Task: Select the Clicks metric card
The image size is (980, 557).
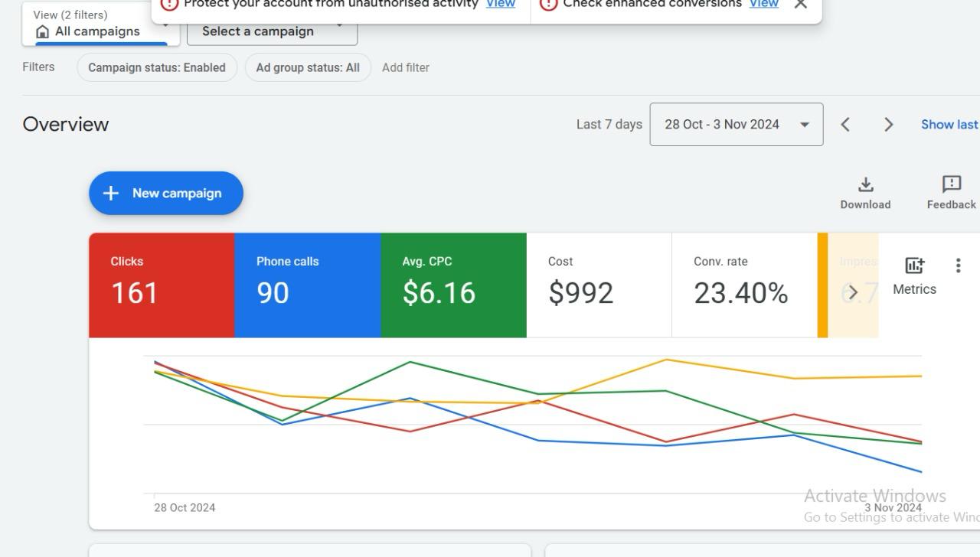Action: pos(162,285)
